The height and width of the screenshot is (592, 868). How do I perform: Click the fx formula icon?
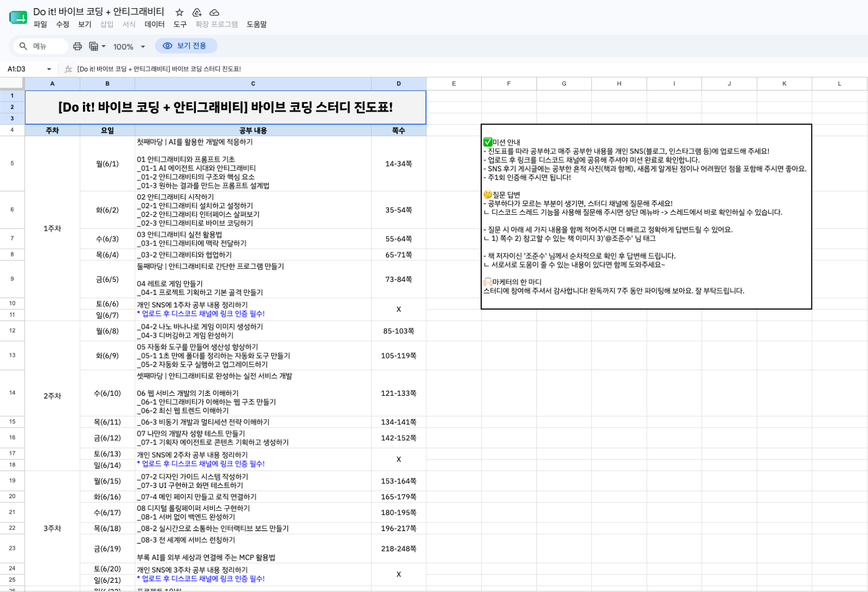tap(68, 69)
